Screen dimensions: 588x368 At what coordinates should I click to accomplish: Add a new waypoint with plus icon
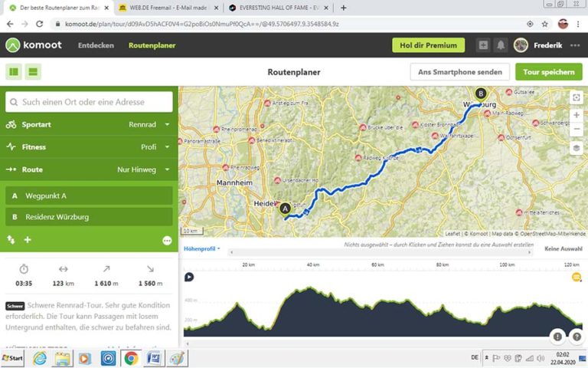28,239
